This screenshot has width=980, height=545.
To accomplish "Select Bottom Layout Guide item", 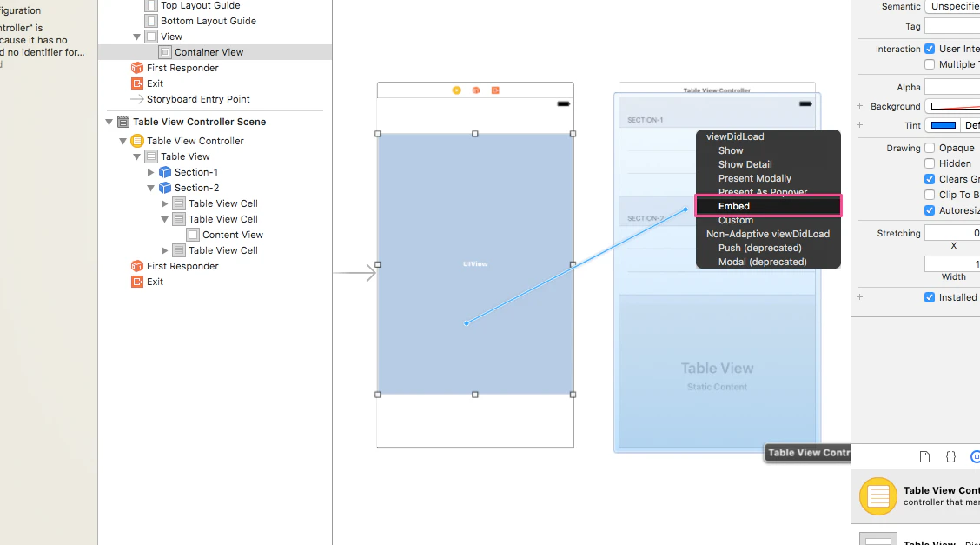I will (x=209, y=21).
